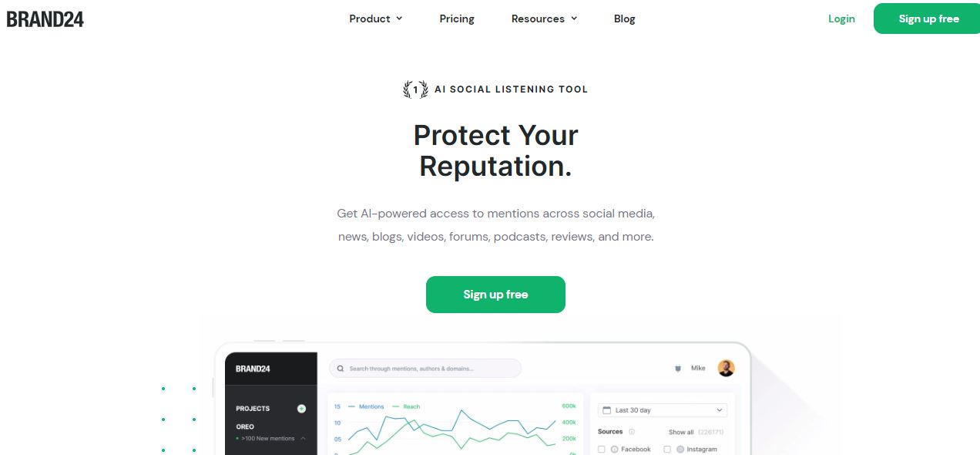Click the info icon next to Sources

pos(632,432)
